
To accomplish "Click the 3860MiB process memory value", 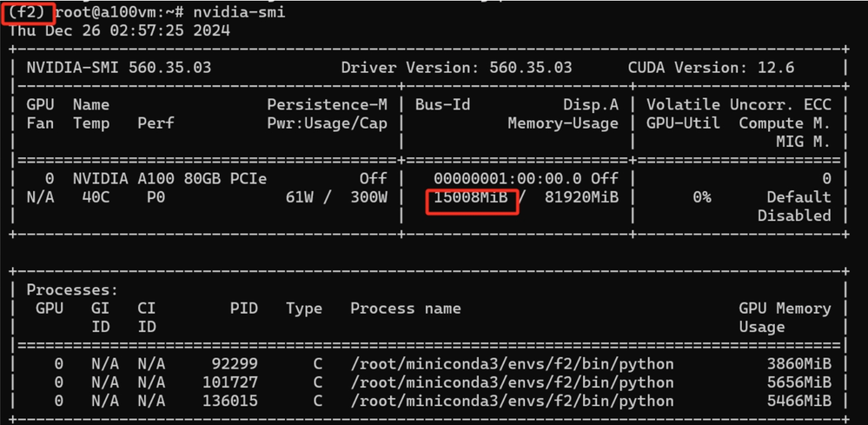I will pyautogui.click(x=798, y=364).
